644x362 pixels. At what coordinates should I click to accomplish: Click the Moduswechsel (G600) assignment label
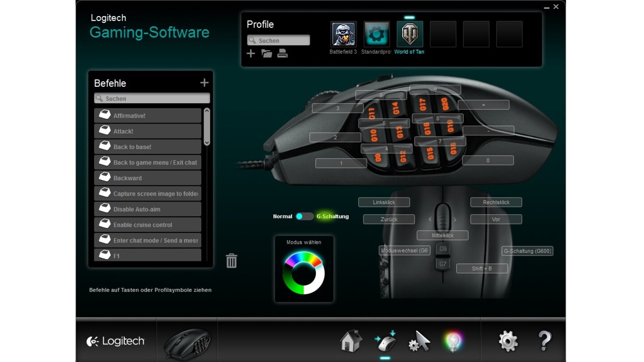404,251
